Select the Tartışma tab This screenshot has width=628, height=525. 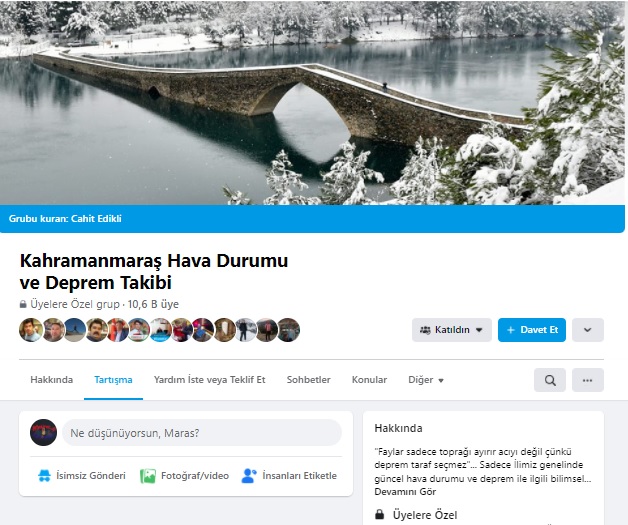tap(113, 380)
